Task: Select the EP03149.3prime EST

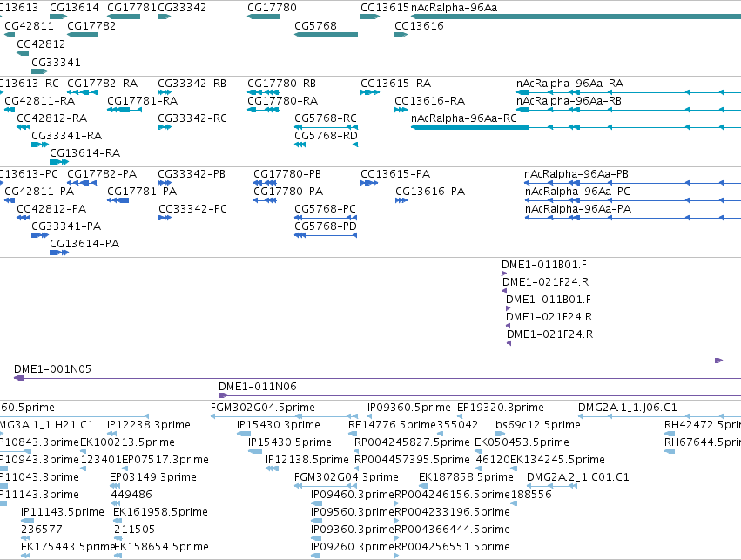Action: [x=153, y=477]
